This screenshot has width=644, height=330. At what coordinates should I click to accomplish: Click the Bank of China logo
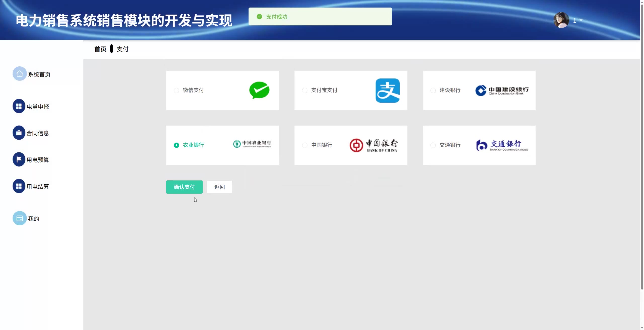pos(374,145)
